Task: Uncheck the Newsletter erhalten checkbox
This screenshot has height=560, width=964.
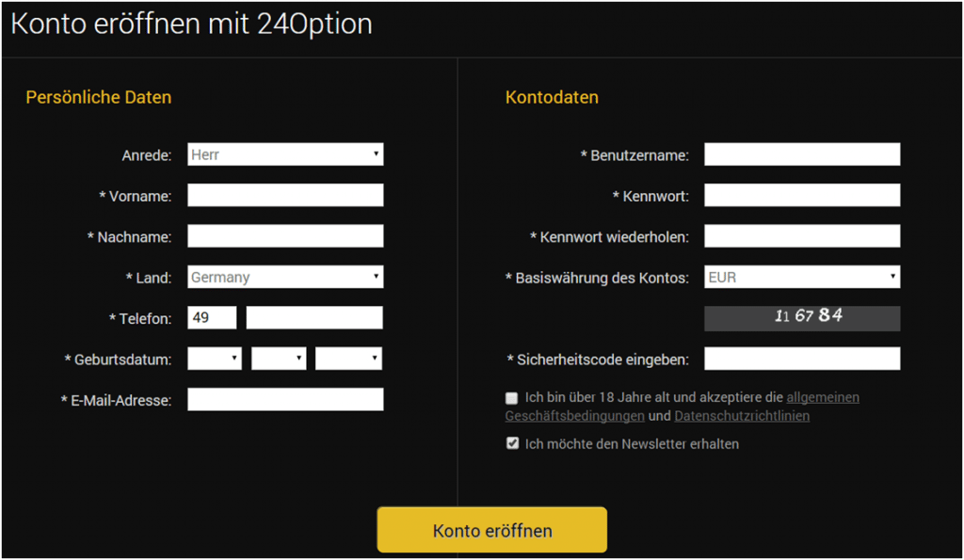Action: [x=512, y=443]
